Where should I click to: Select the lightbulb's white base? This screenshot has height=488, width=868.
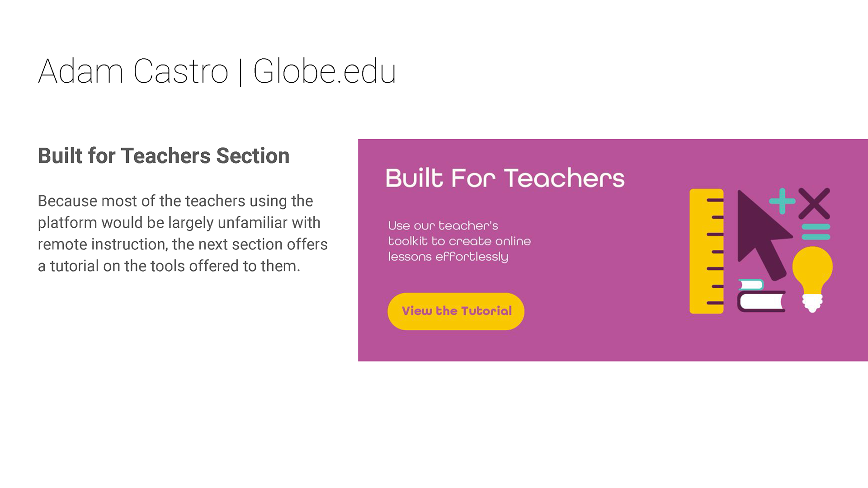click(812, 303)
